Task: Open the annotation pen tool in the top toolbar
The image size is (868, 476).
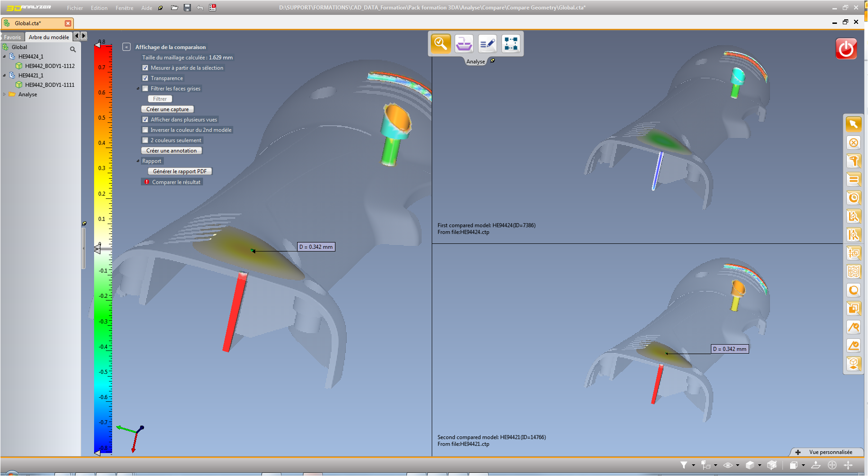Action: [x=488, y=44]
